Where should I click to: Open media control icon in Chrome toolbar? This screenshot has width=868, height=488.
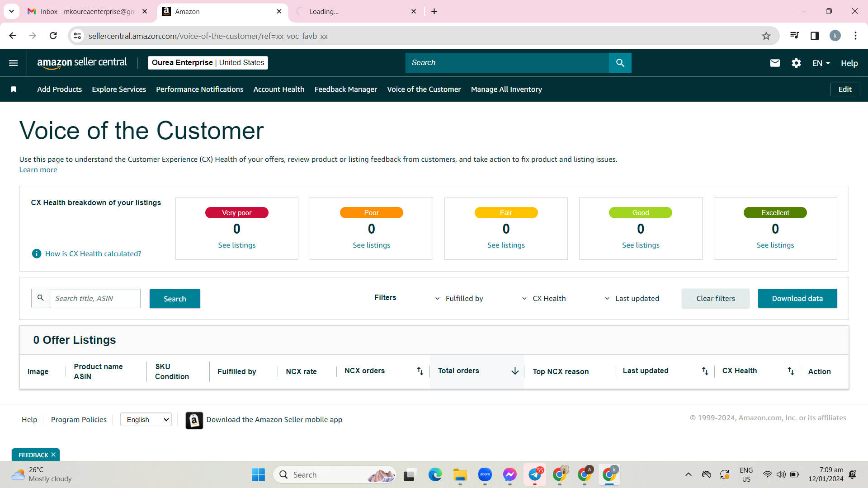[794, 36]
